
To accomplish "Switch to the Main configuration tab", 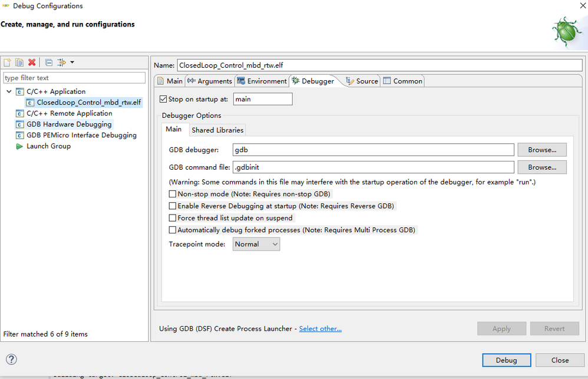I will pyautogui.click(x=170, y=81).
